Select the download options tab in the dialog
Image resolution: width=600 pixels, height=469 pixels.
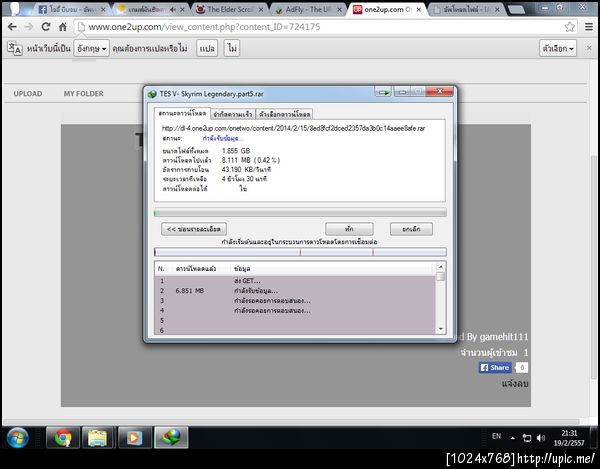[x=284, y=114]
